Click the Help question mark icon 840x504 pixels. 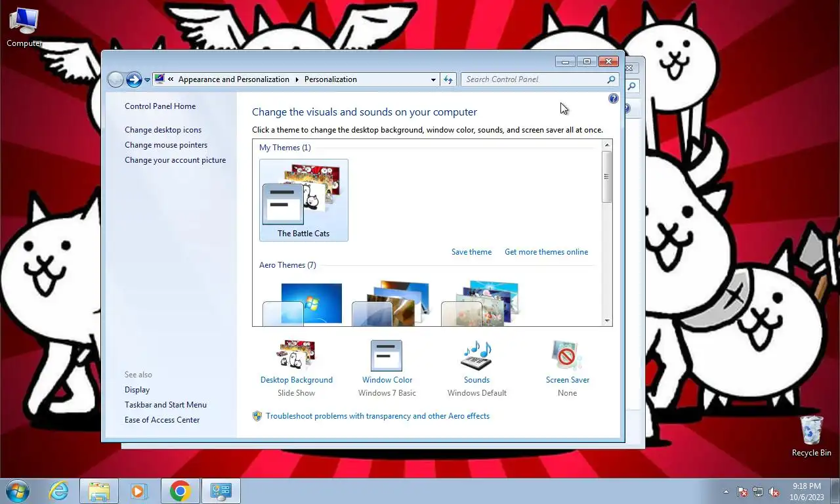coord(614,98)
